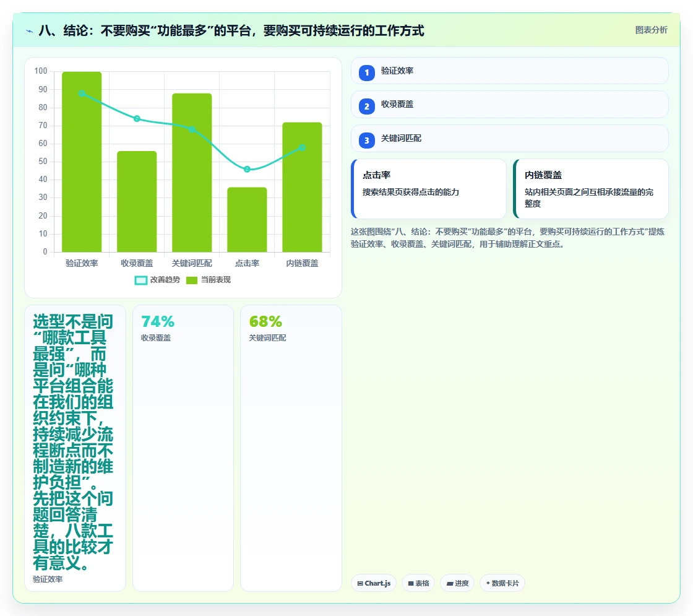Image resolution: width=693 pixels, height=616 pixels.
Task: Click the 内链覆盖 x-axis label
Action: 303,263
